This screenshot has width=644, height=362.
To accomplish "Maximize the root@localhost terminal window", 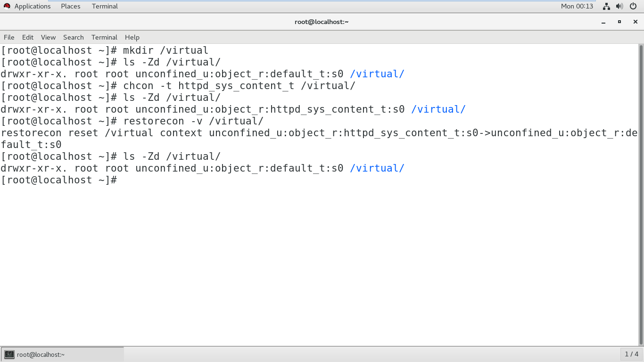I will pos(619,22).
